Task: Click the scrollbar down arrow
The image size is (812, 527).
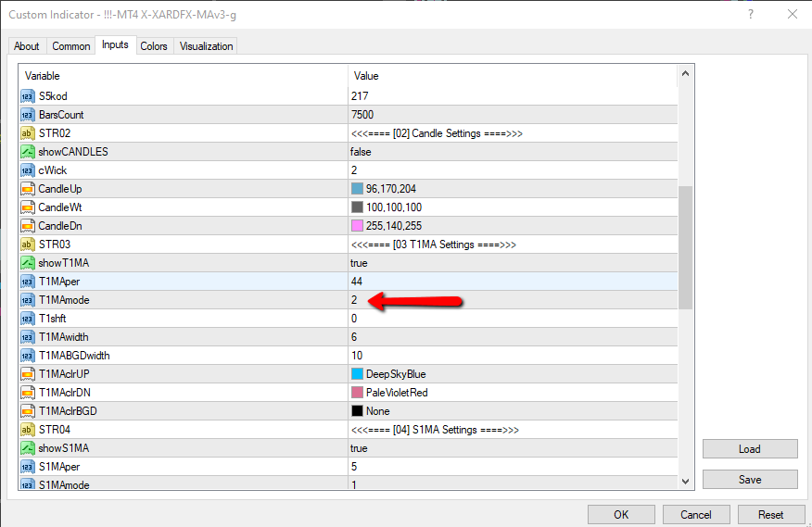Action: pos(685,482)
